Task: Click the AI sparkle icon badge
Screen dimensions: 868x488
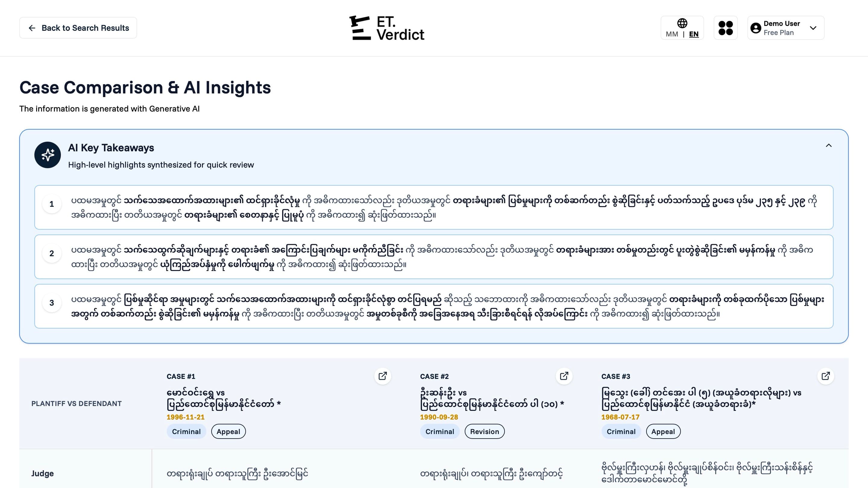Action: pos(48,155)
